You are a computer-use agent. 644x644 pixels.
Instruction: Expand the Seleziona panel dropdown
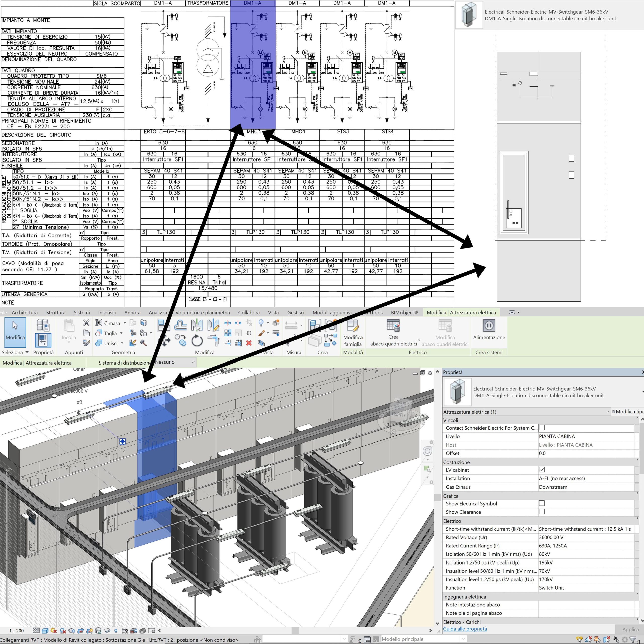[27, 352]
